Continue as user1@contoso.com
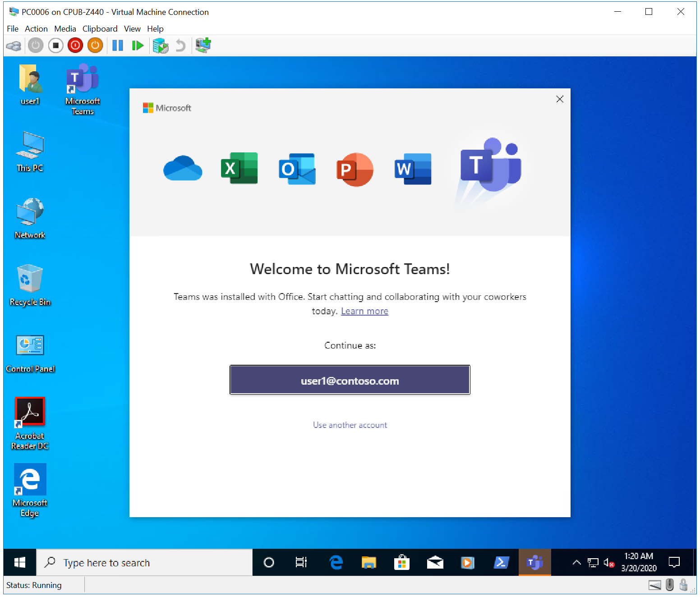This screenshot has height=597, width=700. pos(350,380)
